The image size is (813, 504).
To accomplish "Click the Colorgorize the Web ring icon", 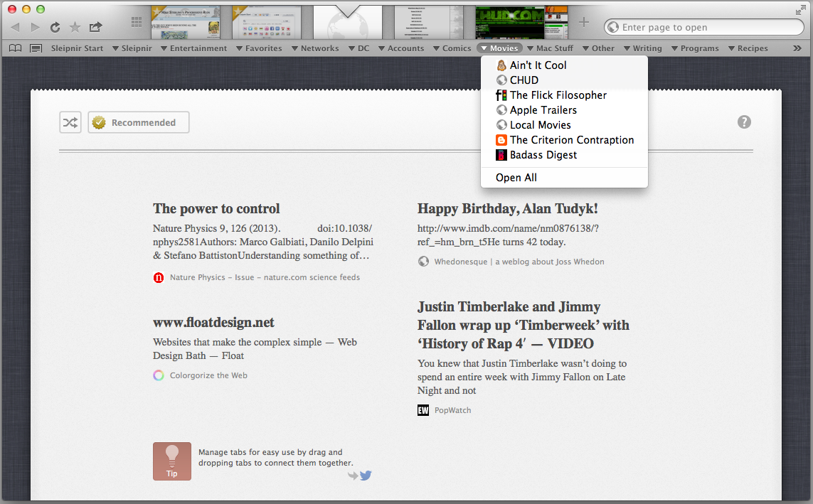I will [x=159, y=375].
